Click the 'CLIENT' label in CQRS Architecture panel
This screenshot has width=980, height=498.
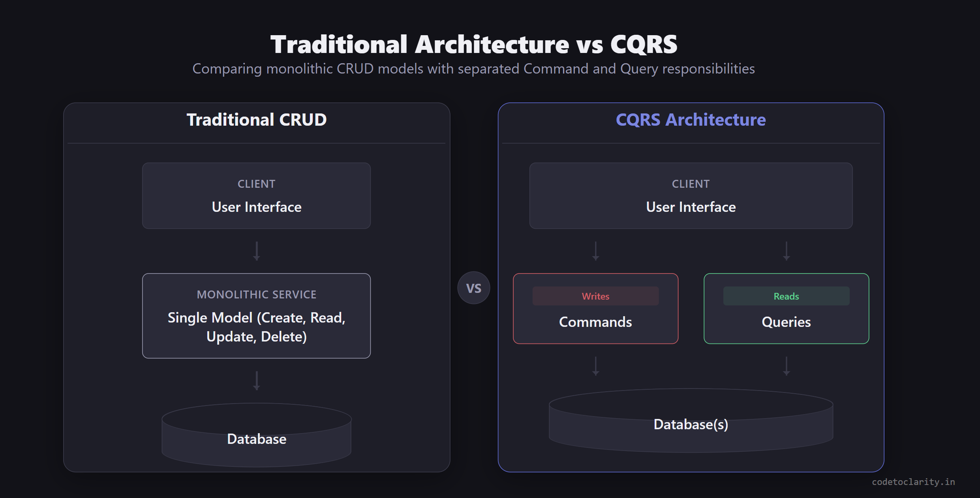(691, 184)
